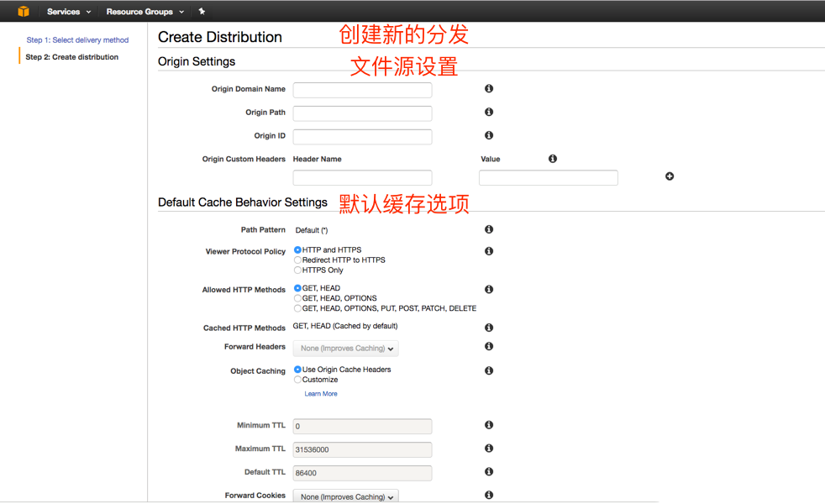
Task: Select the allowed methods option including DELETE
Action: click(297, 308)
